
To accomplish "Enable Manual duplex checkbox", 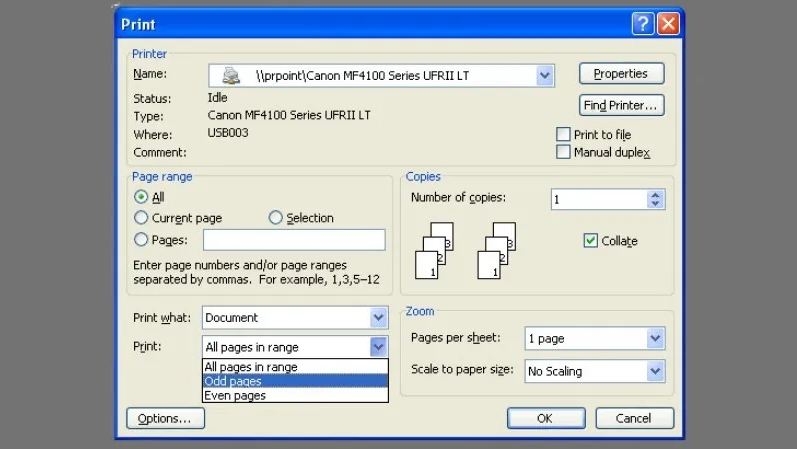I will 563,152.
